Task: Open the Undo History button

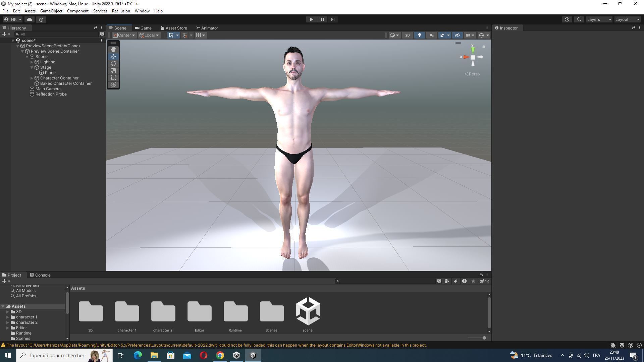Action: point(567,19)
